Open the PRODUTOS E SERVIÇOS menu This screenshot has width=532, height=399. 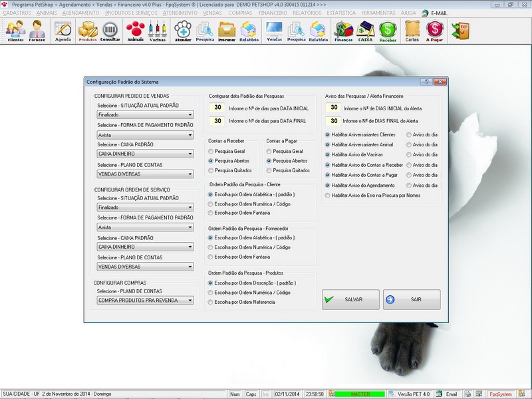pyautogui.click(x=131, y=13)
